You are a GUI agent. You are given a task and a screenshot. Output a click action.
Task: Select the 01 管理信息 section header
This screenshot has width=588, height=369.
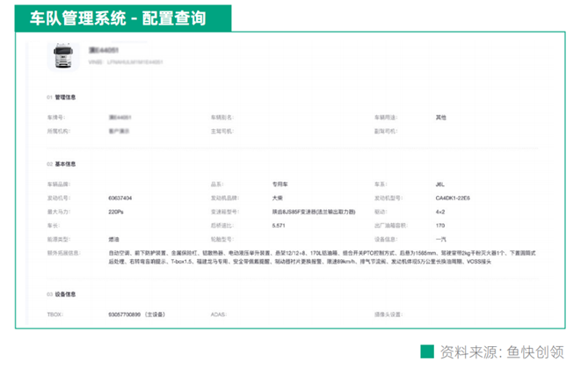click(x=62, y=98)
